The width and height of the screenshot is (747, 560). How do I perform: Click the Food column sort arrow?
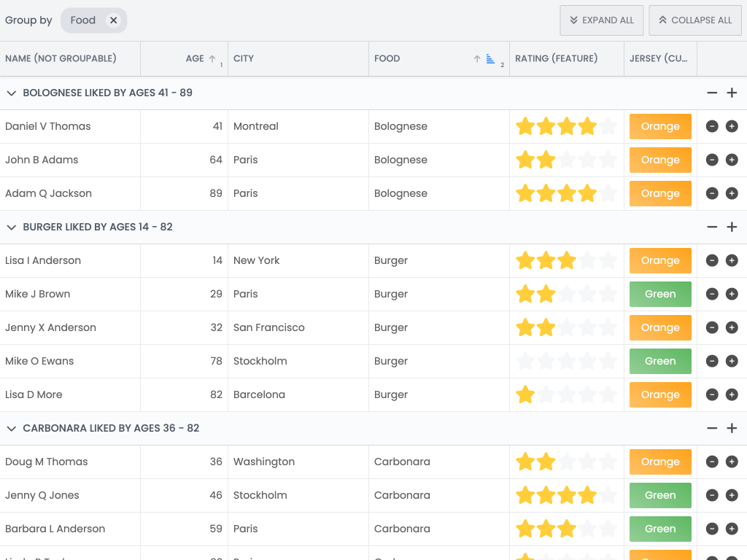click(477, 58)
